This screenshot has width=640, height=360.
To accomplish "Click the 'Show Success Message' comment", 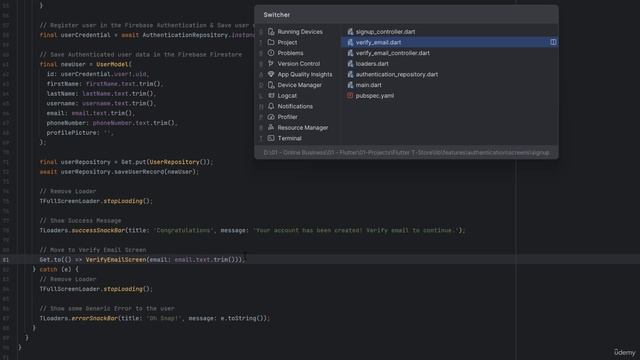I will coord(80,220).
